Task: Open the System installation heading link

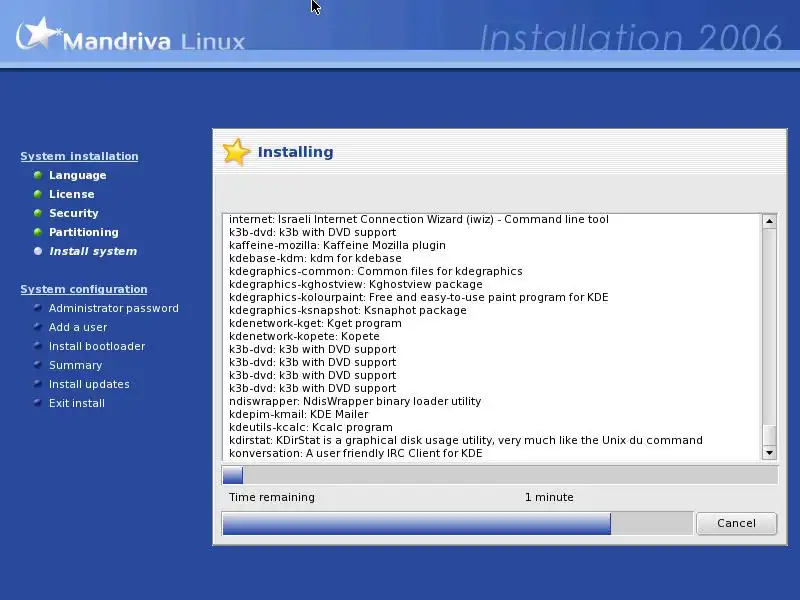Action: pos(79,156)
